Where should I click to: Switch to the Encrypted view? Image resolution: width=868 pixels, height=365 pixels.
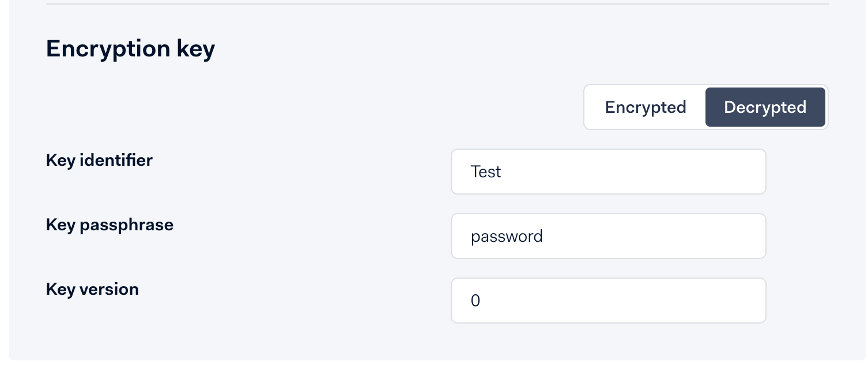point(645,108)
